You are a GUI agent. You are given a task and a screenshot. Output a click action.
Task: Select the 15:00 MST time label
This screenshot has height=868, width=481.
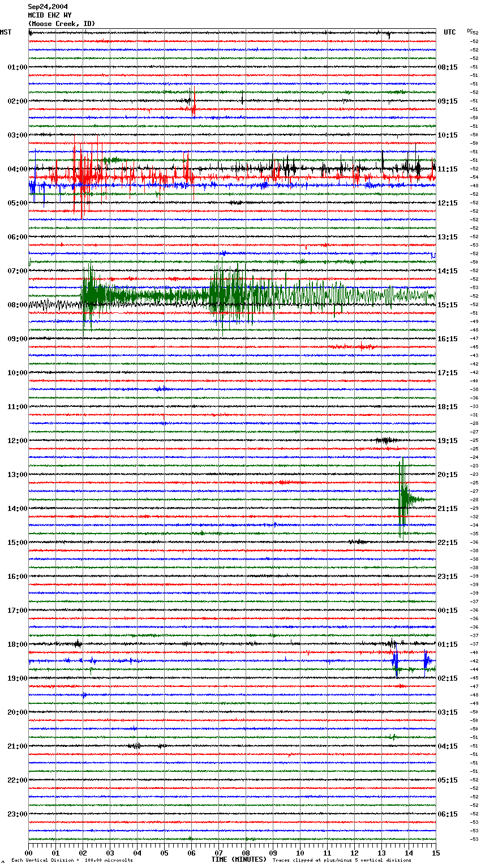point(18,543)
